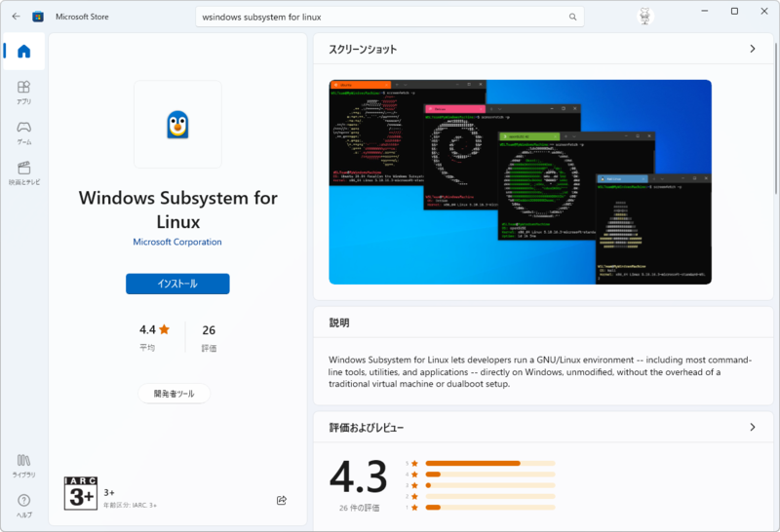Open the Home page in sidebar
The image size is (780, 532).
(x=23, y=52)
